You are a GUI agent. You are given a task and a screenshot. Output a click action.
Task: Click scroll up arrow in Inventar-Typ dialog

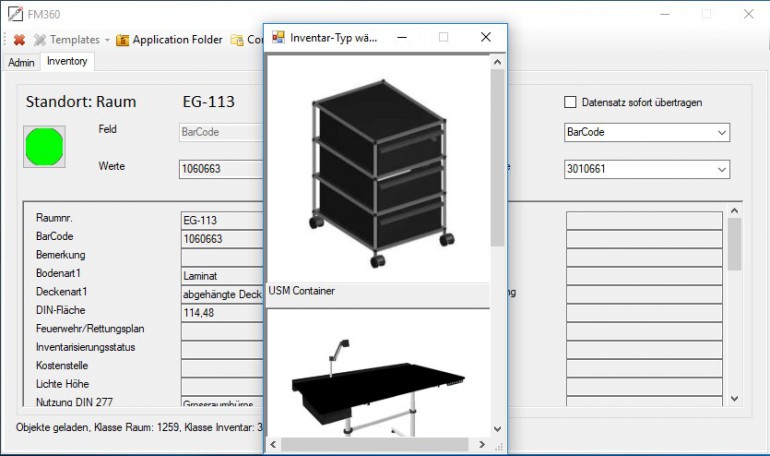[497, 62]
